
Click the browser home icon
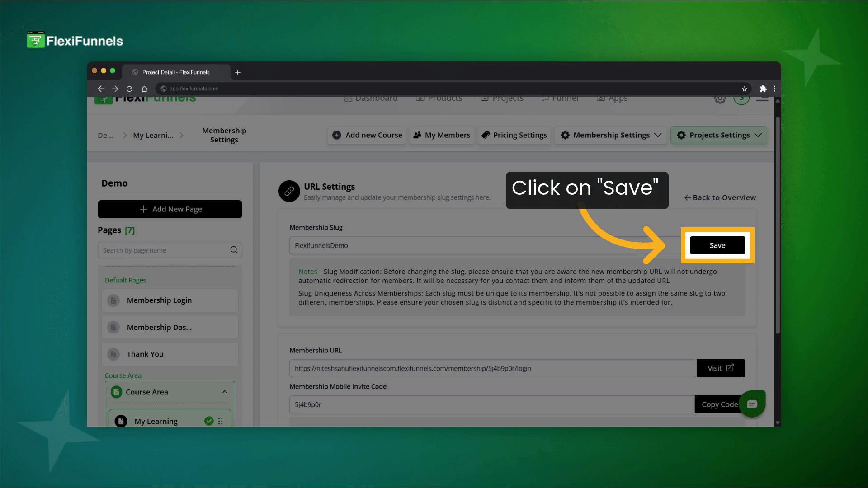point(144,89)
